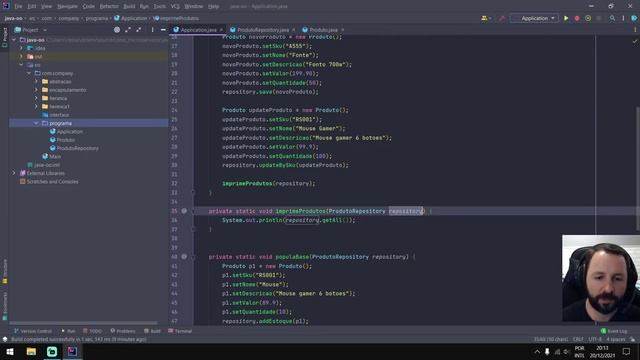Open the Application run configuration dropdown
The image size is (640, 360).
pyautogui.click(x=535, y=18)
